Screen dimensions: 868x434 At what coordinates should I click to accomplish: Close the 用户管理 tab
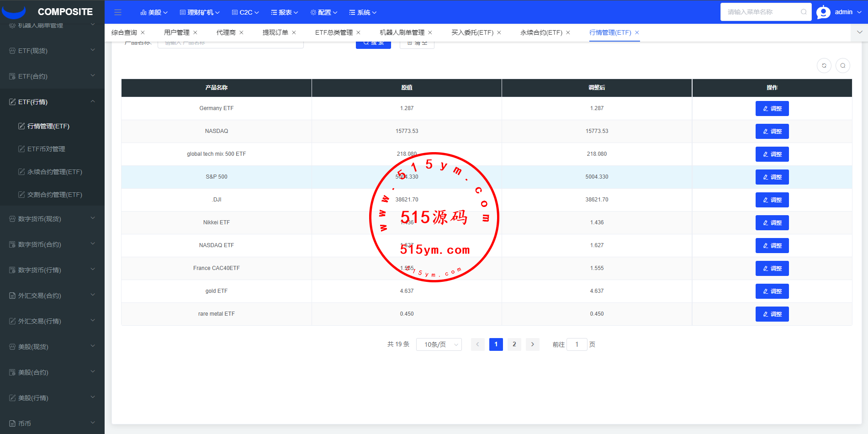195,32
